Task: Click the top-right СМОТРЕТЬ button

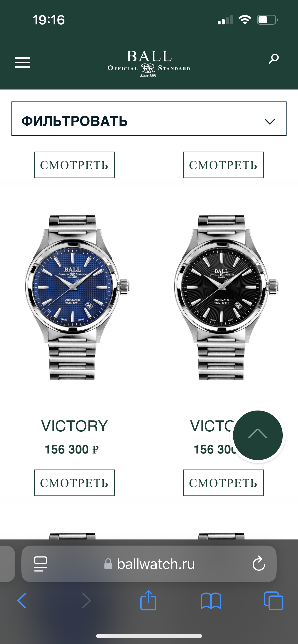Action: coord(223,165)
